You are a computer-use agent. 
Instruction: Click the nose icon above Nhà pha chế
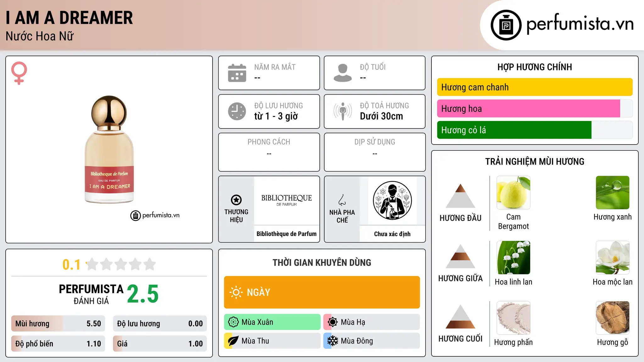coord(342,200)
